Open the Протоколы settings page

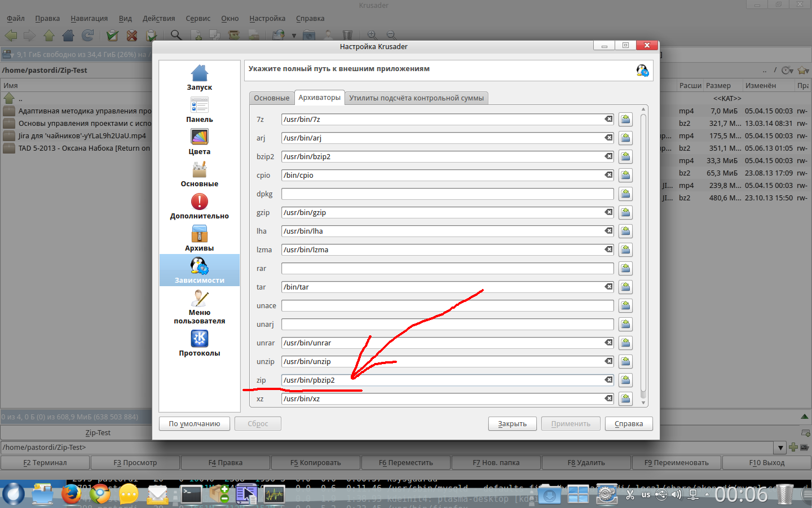[200, 344]
